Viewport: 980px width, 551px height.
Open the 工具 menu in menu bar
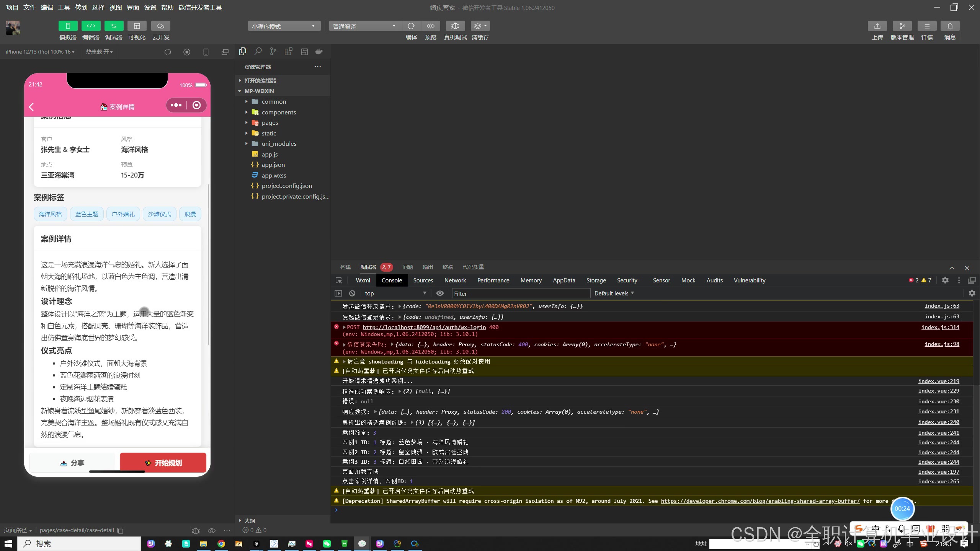64,7
